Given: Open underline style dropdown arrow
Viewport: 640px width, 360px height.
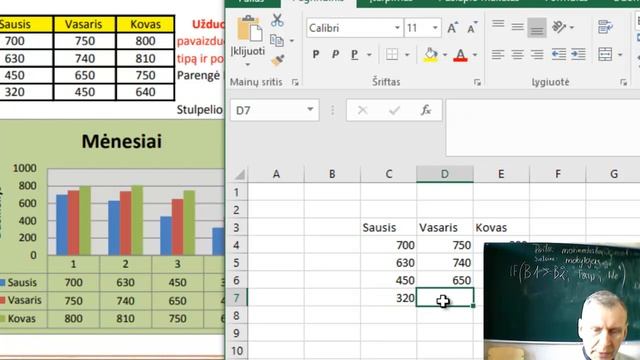Looking at the screenshot, I should pos(369,55).
